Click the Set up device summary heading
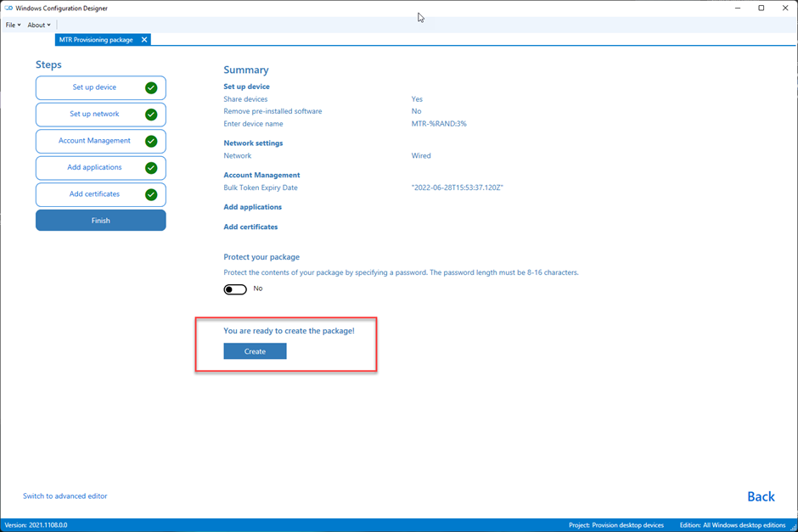The image size is (798, 532). pos(246,87)
